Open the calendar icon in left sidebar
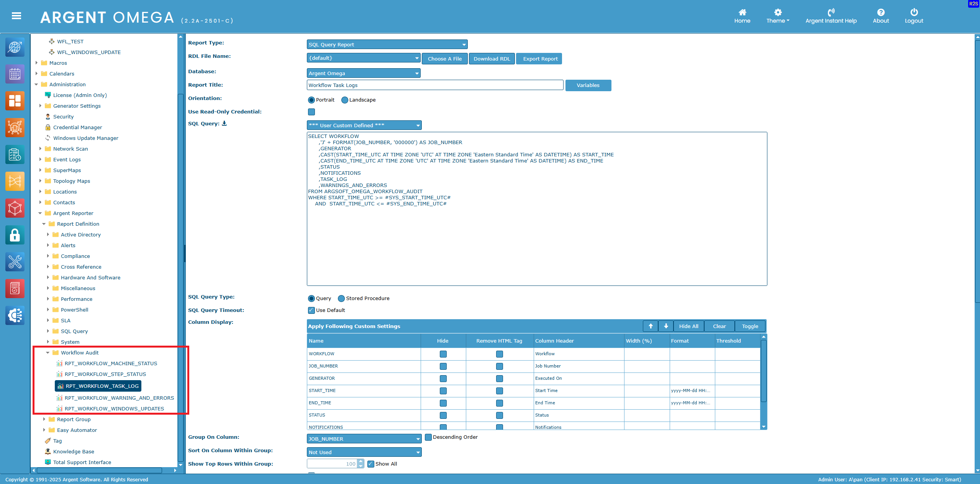This screenshot has width=980, height=484. 15,74
